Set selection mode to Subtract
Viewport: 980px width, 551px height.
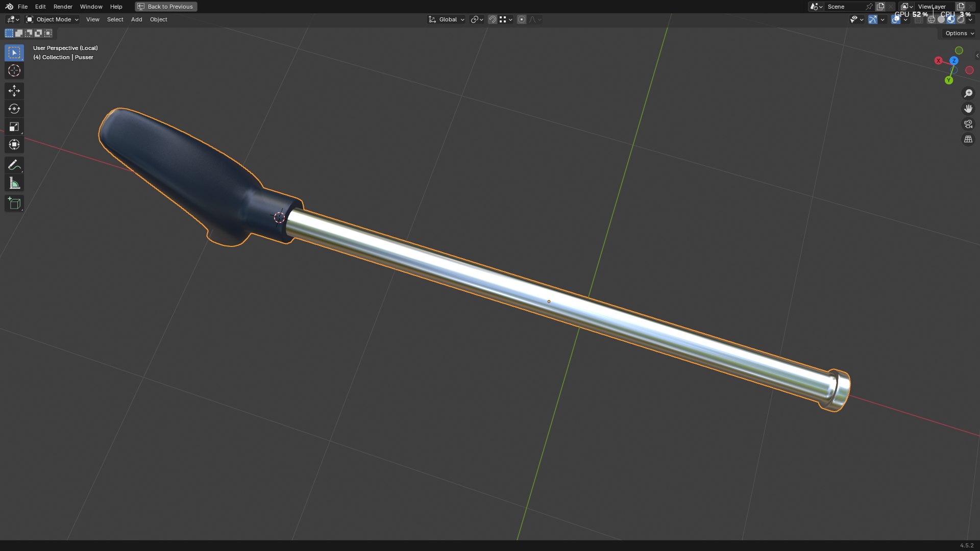point(29,33)
